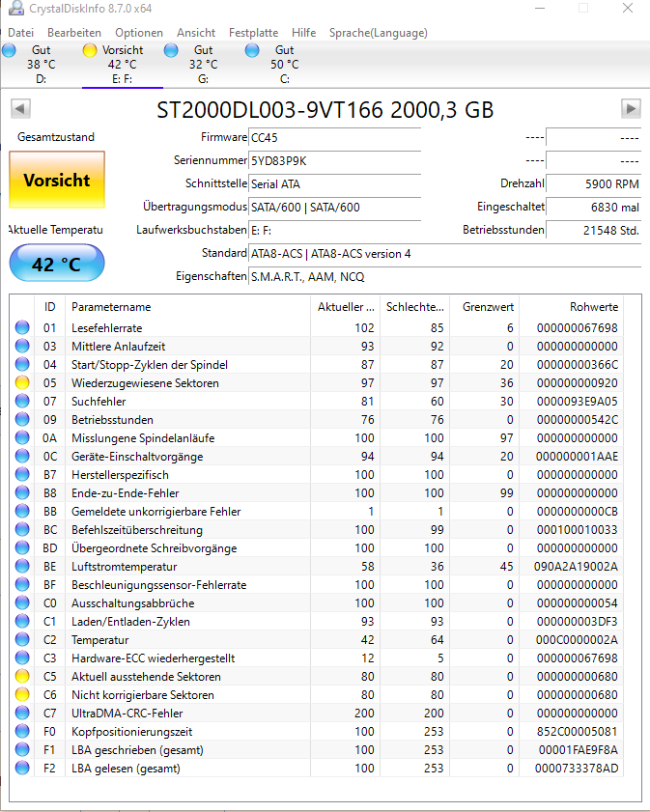Click raw value 090A2A19002A
Viewport: 650px width, 812px height.
576,566
